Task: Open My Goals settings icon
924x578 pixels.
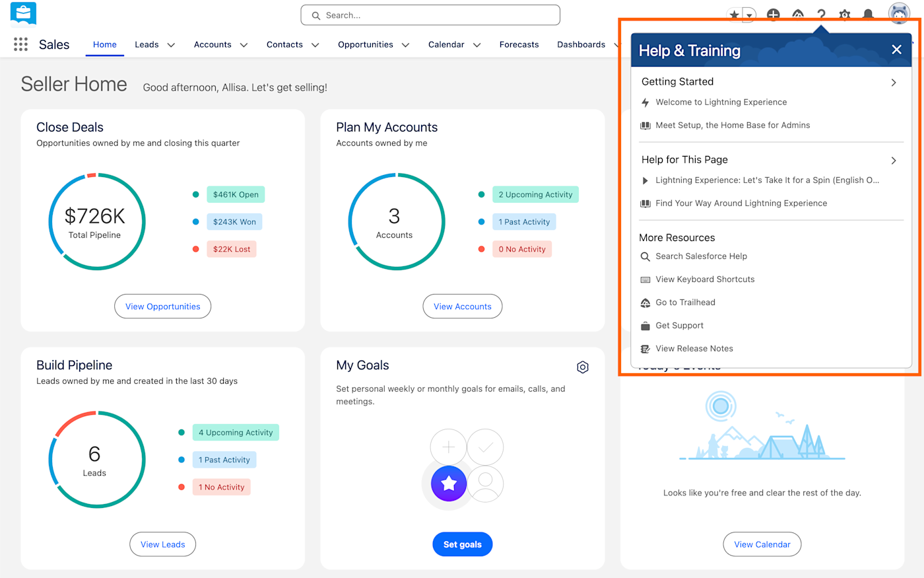Action: pyautogui.click(x=583, y=367)
